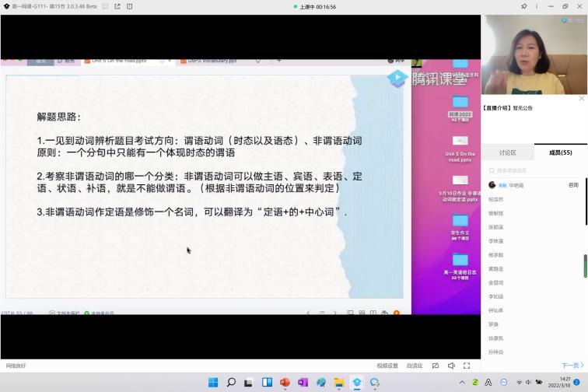Go to 下一页 next page
This screenshot has height=392, width=588.
[x=572, y=366]
